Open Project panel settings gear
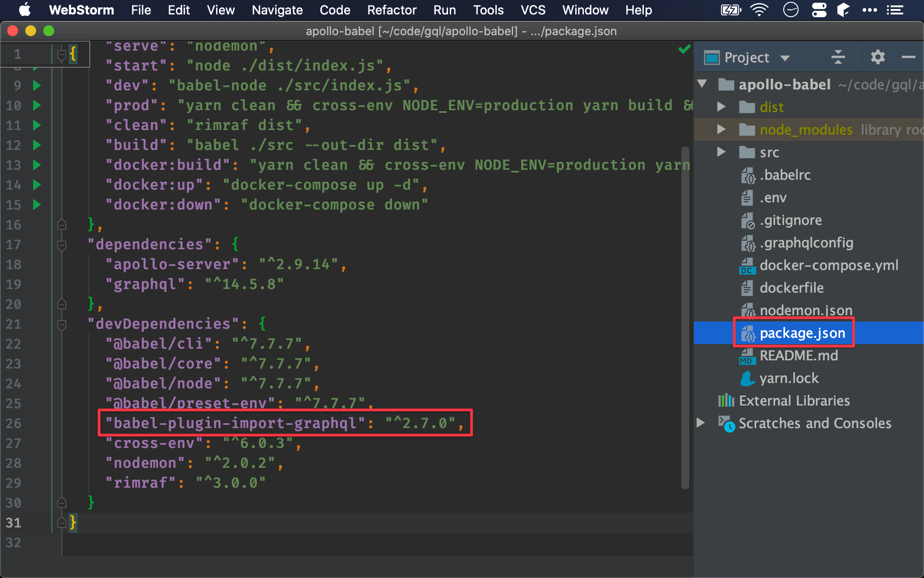 878,57
